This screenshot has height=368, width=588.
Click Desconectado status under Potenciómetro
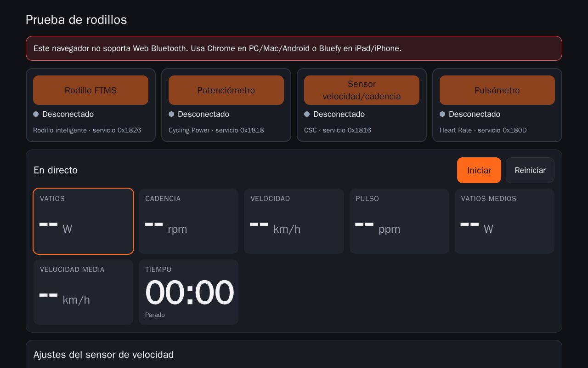coord(199,114)
